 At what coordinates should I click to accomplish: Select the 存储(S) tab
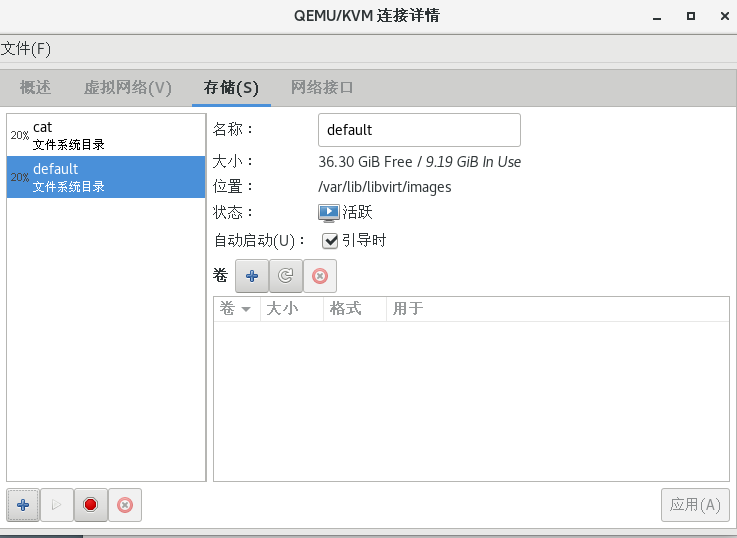pos(231,87)
